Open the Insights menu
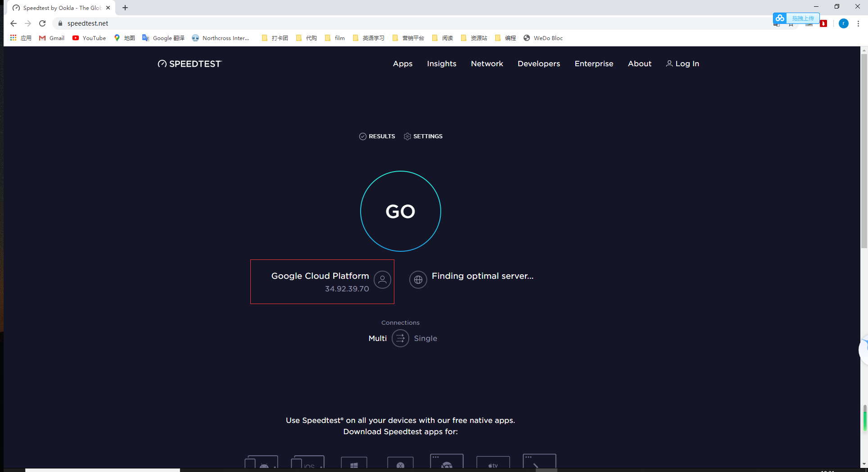Image resolution: width=868 pixels, height=472 pixels. [441, 64]
